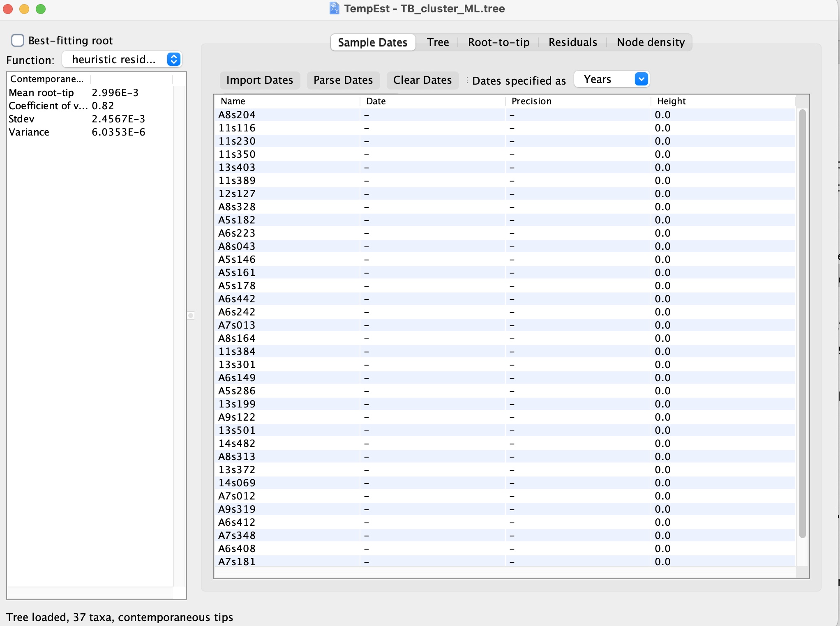This screenshot has width=840, height=626.
Task: Select the 13s372 taxon row
Action: coord(505,470)
